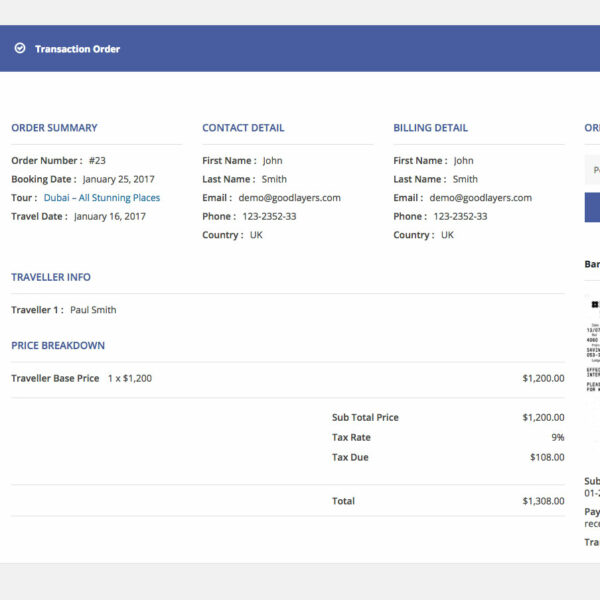Click the contact email demo@goodlayers.com

tap(289, 198)
